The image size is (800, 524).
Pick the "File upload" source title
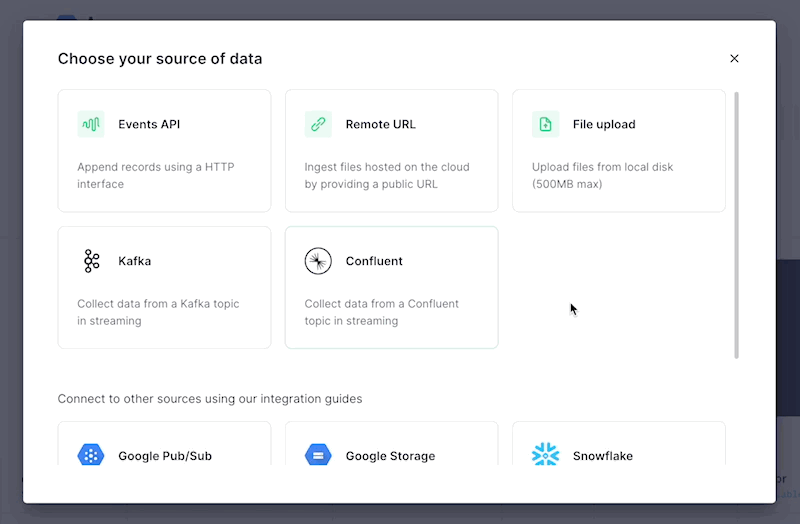pos(604,124)
